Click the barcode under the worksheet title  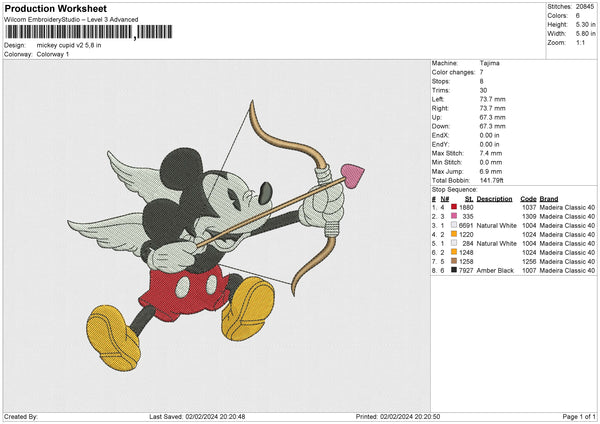68,32
